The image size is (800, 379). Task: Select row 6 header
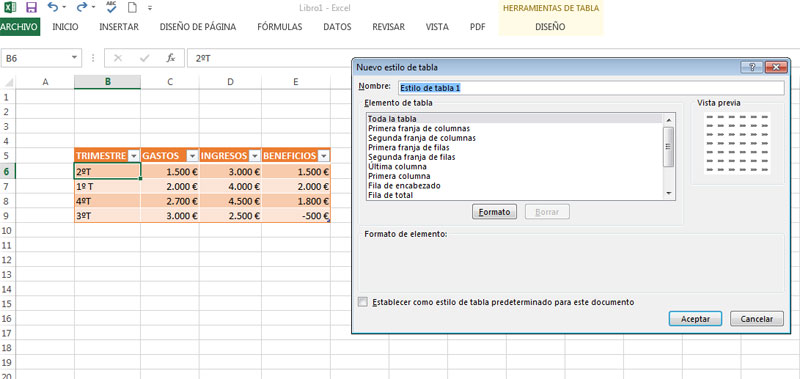(x=8, y=171)
